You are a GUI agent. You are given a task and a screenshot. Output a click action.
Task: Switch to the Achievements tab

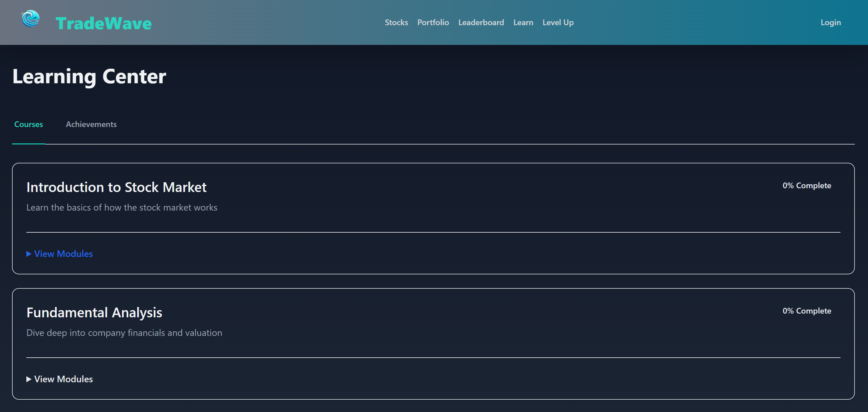click(x=91, y=124)
